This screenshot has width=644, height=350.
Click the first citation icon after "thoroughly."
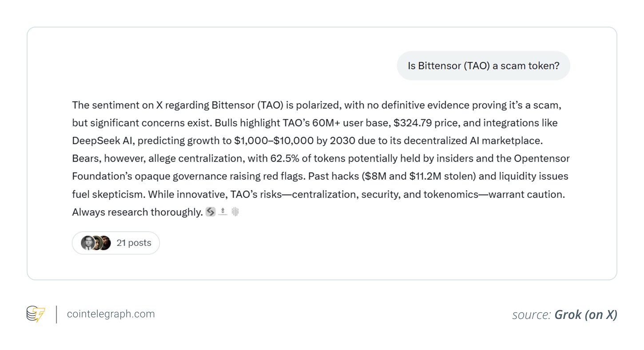[211, 212]
